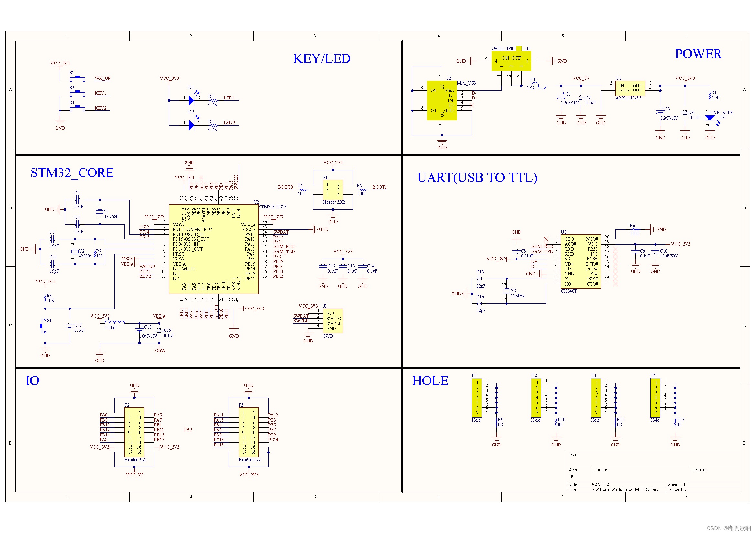Click the Number field in title block
The width and height of the screenshot is (756, 534).
tap(640, 475)
